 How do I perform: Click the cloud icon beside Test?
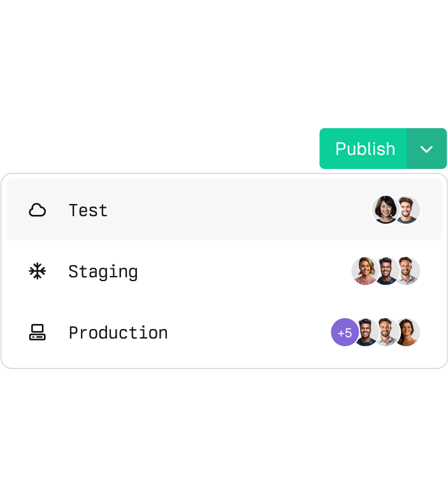pos(38,210)
